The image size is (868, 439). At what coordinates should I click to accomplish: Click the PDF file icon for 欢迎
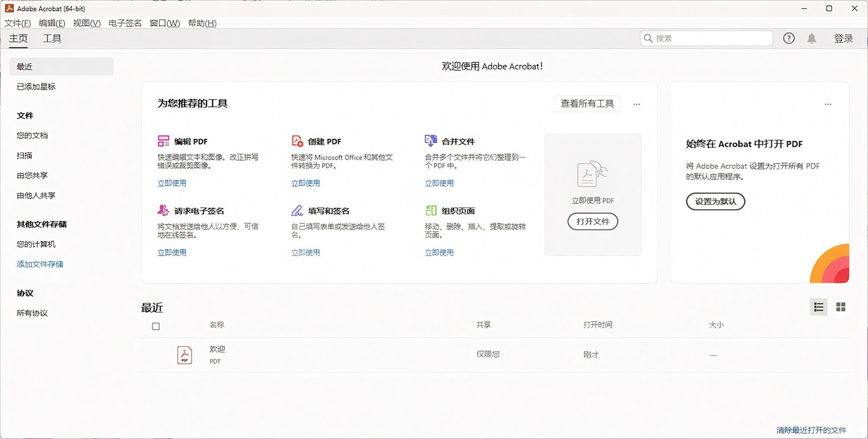click(x=184, y=355)
